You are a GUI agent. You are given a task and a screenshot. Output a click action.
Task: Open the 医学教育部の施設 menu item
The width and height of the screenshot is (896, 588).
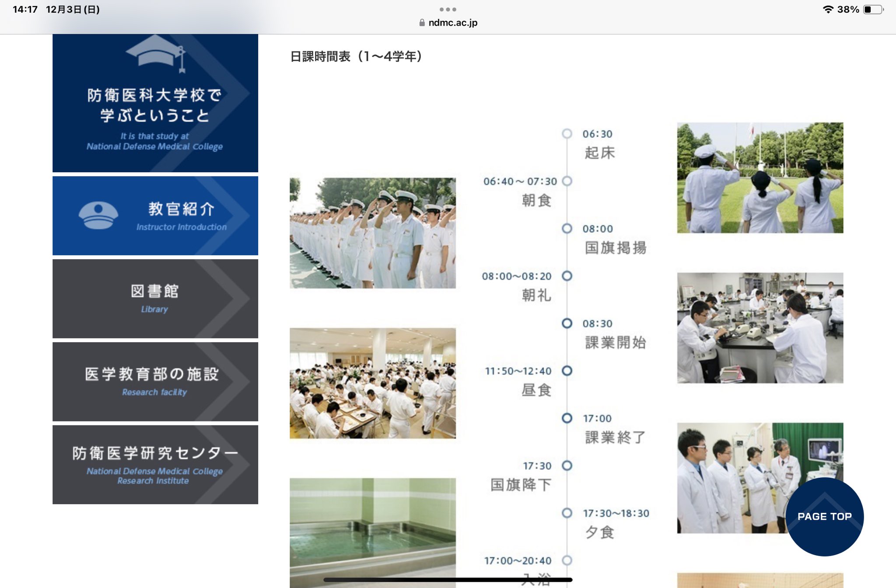coord(155,382)
